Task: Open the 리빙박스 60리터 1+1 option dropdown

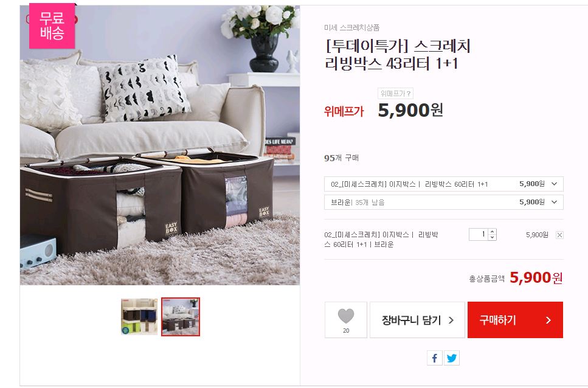Action: (x=444, y=184)
